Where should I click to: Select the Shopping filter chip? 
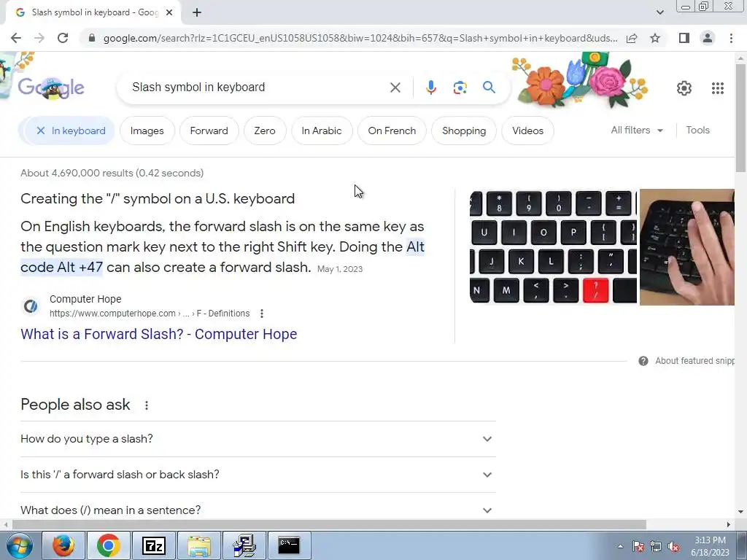coord(463,131)
